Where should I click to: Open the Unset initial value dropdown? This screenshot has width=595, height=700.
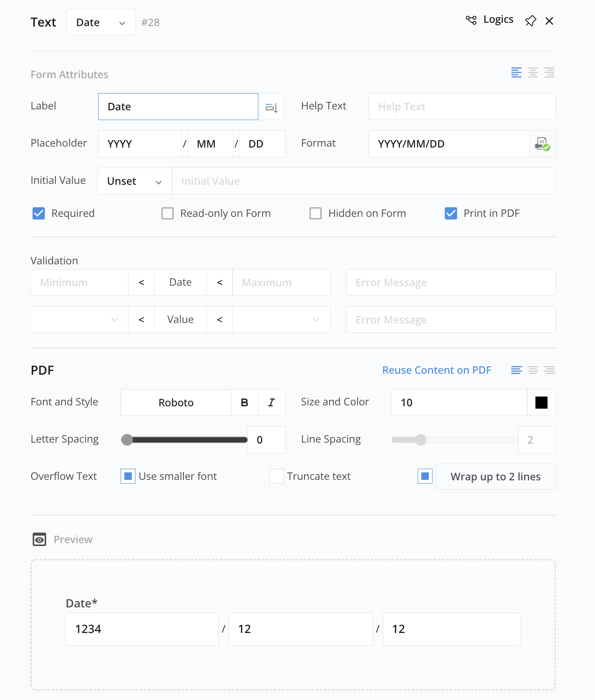[135, 182]
